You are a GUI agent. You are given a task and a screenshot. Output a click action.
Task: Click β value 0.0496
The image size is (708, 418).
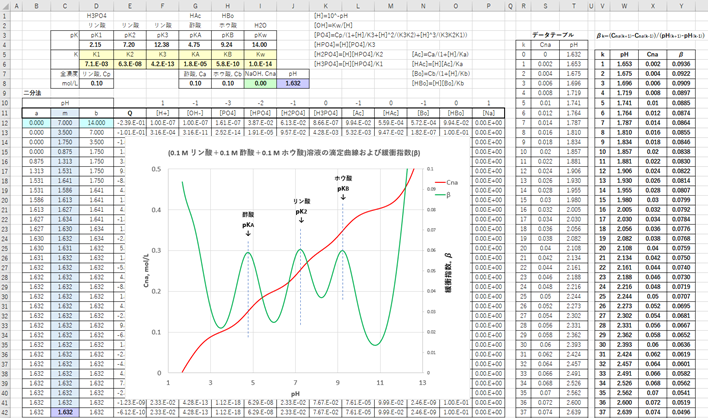click(x=680, y=412)
